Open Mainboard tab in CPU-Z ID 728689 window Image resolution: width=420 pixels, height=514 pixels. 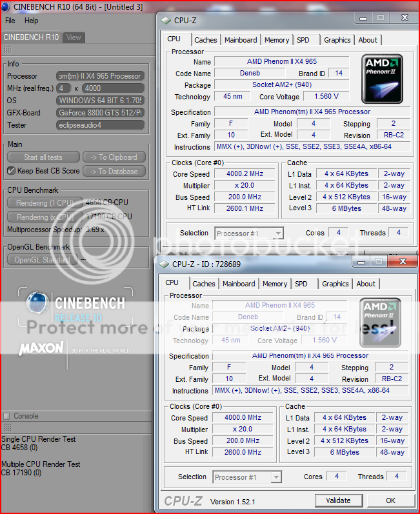click(239, 284)
